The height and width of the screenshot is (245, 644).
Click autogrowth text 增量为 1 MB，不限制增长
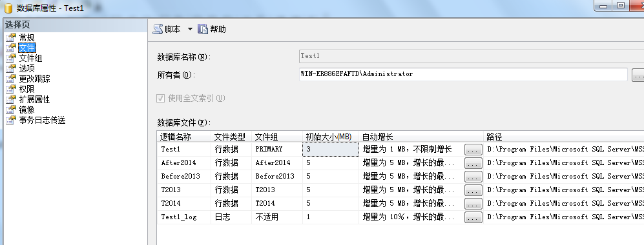tap(407, 150)
